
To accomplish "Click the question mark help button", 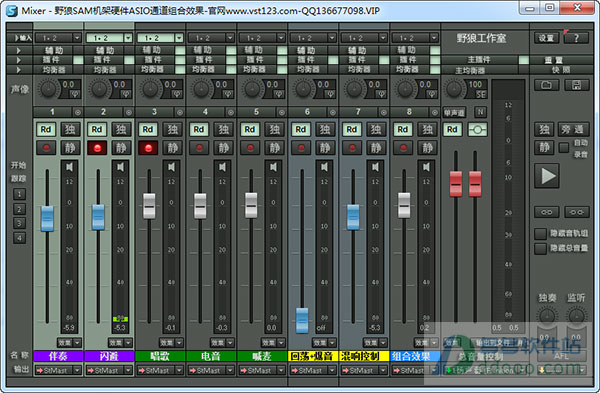I will click(576, 38).
